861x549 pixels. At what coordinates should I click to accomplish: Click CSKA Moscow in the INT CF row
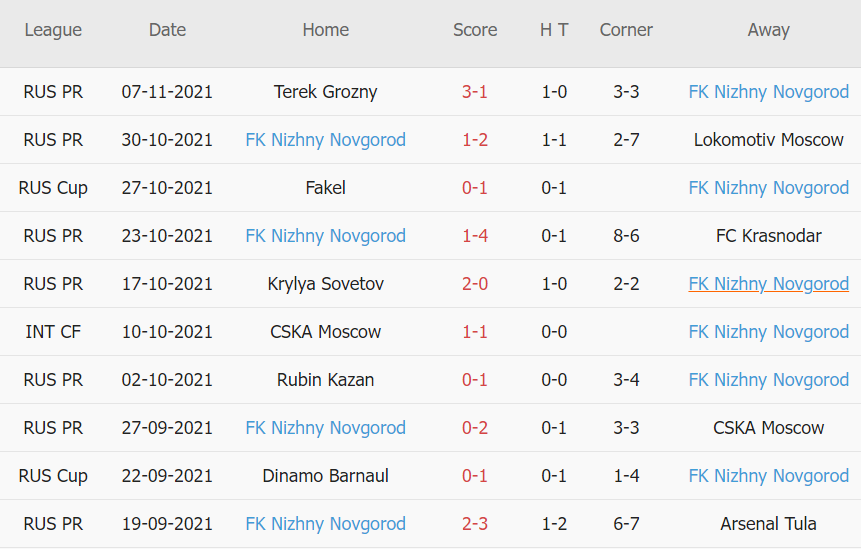click(x=325, y=332)
